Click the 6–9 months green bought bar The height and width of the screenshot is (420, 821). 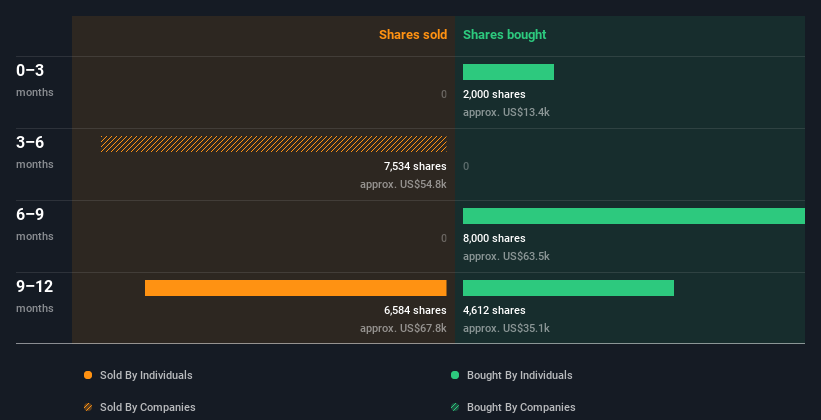634,216
